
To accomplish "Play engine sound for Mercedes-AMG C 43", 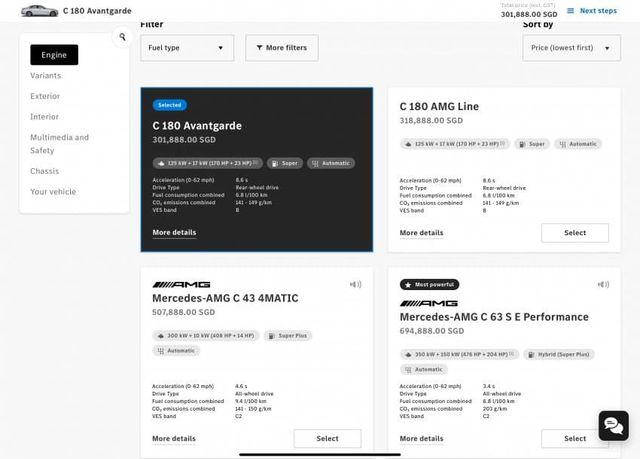I will (x=354, y=285).
